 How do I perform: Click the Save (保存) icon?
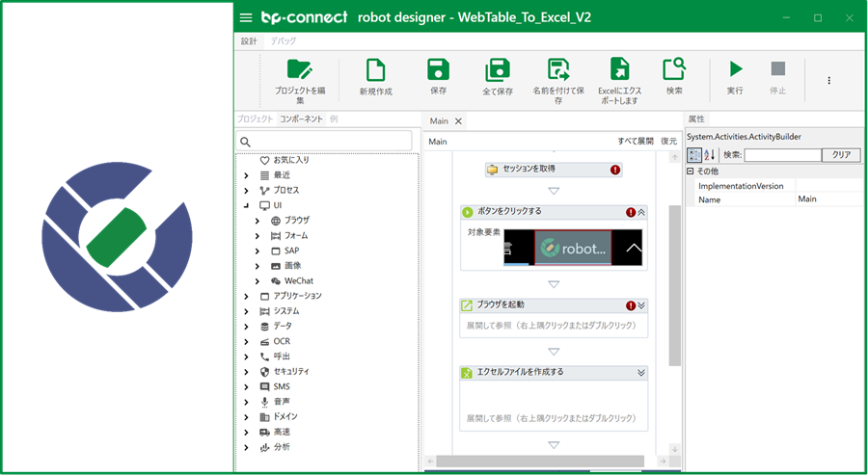[x=438, y=69]
